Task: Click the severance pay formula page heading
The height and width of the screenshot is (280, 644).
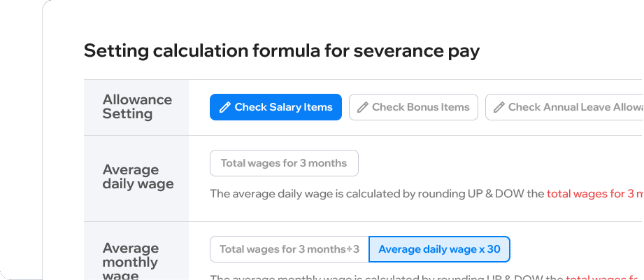Action: 282,51
